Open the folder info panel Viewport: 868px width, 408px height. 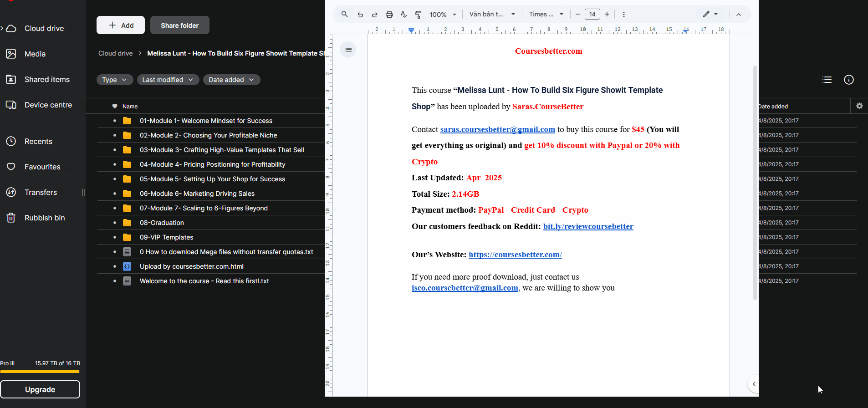point(849,80)
